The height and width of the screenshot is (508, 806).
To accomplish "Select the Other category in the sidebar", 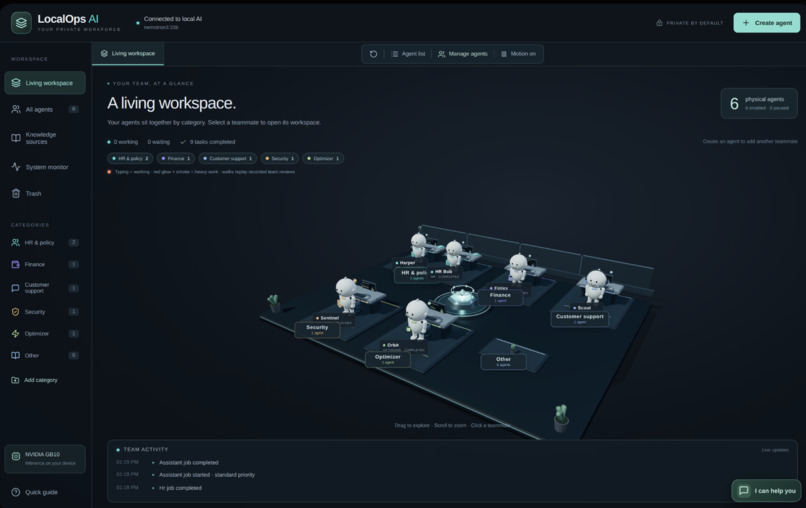I will [45, 355].
